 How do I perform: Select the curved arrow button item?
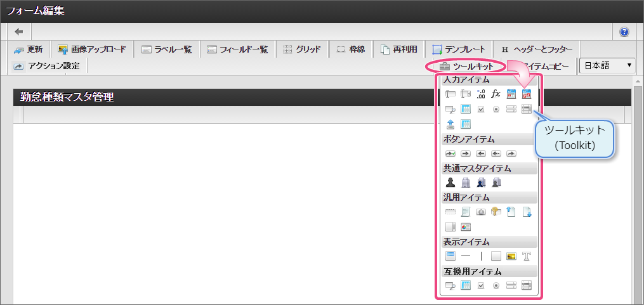[511, 153]
